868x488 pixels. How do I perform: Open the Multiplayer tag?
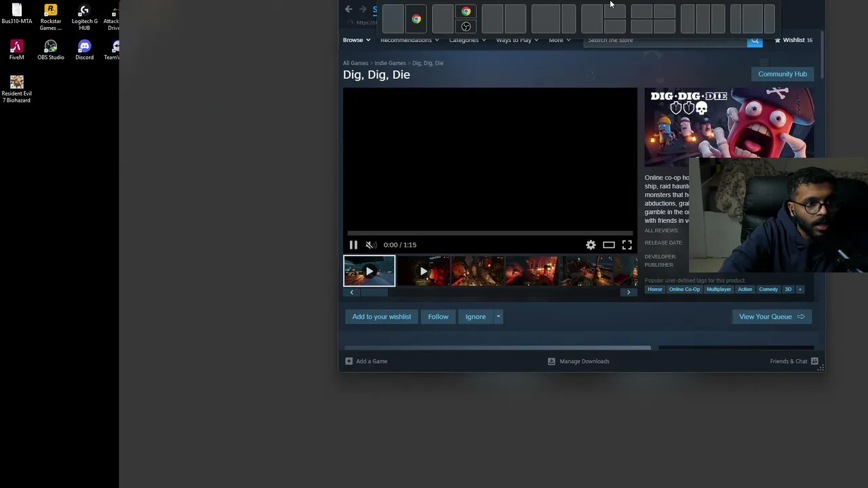click(719, 289)
